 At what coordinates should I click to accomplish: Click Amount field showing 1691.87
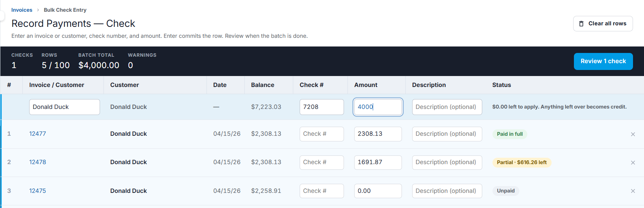(x=378, y=162)
